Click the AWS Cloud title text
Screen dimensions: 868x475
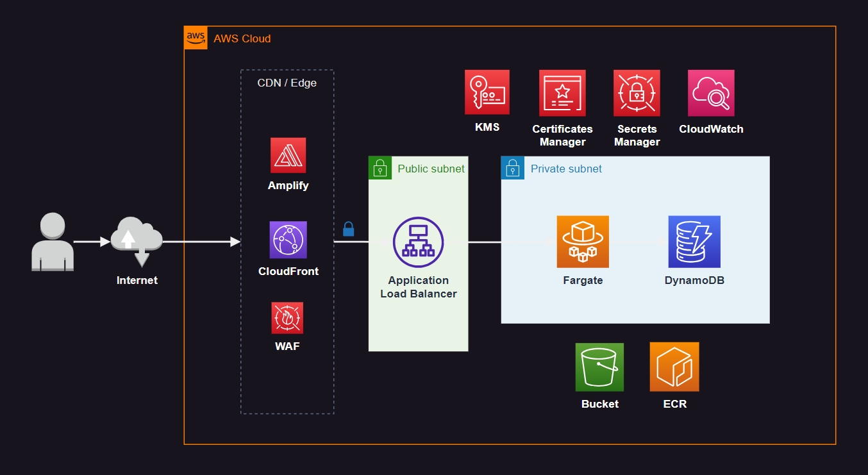[x=242, y=38]
